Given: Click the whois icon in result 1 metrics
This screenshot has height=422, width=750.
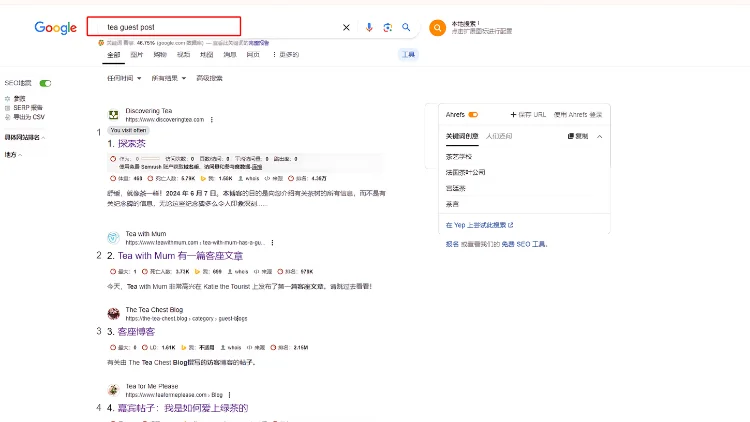Looking at the screenshot, I should (x=241, y=178).
